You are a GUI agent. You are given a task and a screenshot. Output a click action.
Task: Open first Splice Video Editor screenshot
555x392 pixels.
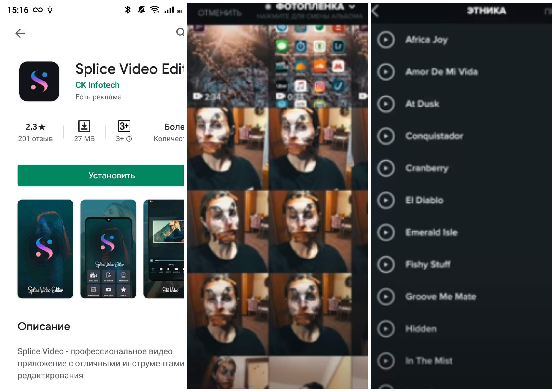pyautogui.click(x=45, y=249)
